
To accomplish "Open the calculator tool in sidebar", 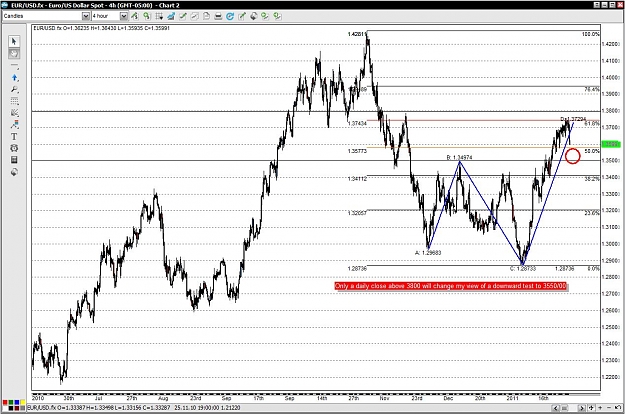I will point(14,160).
